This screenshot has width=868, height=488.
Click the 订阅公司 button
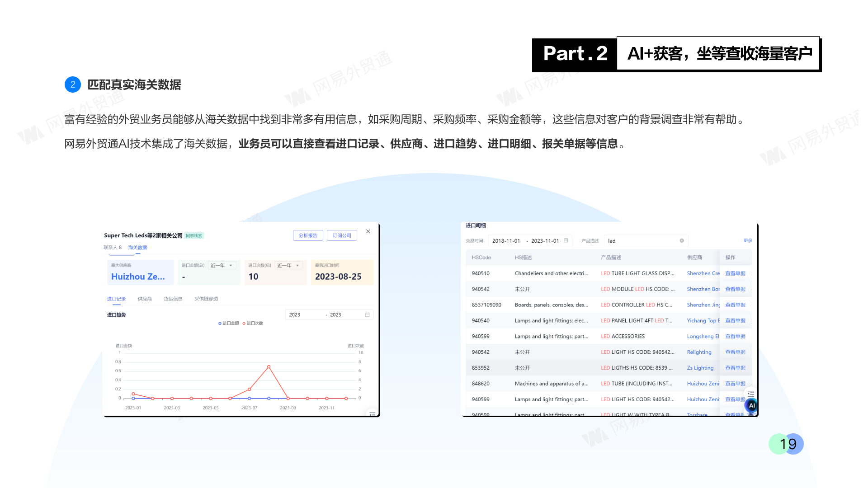pos(342,235)
